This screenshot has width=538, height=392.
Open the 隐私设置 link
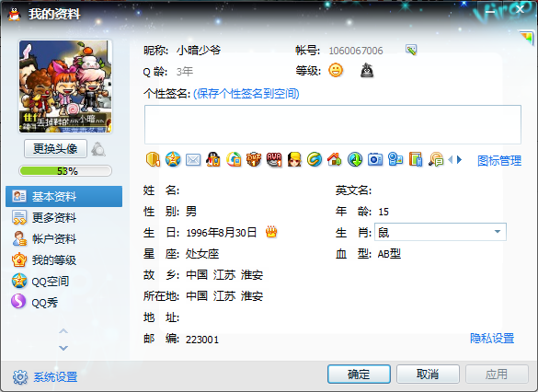(x=492, y=338)
